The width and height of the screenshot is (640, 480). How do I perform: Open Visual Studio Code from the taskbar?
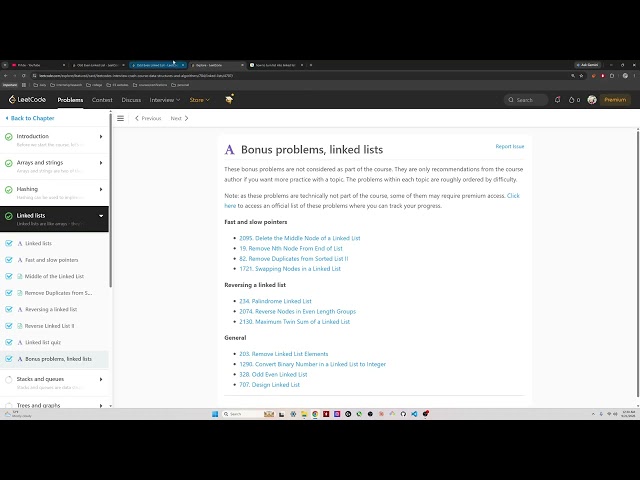pyautogui.click(x=414, y=414)
